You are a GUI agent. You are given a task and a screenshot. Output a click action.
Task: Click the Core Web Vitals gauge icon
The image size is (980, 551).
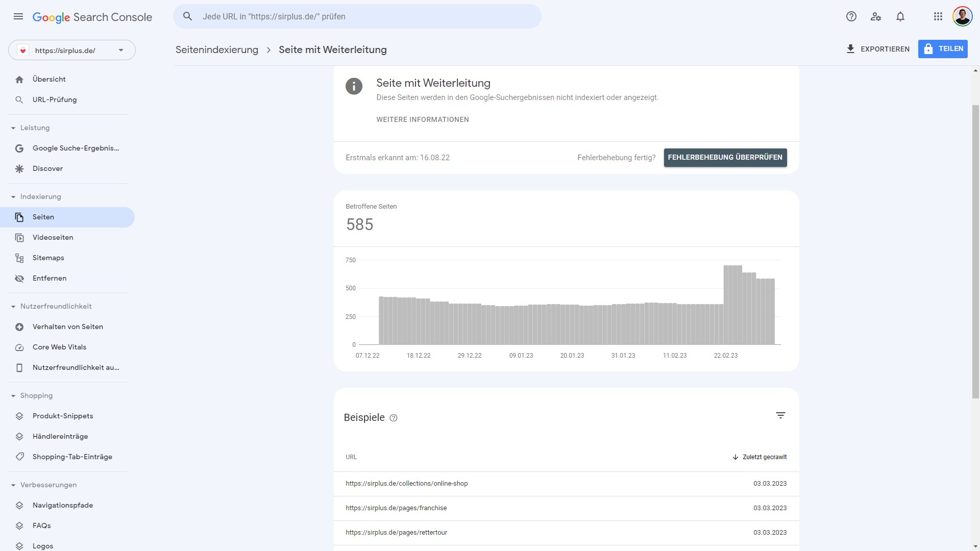(19, 347)
